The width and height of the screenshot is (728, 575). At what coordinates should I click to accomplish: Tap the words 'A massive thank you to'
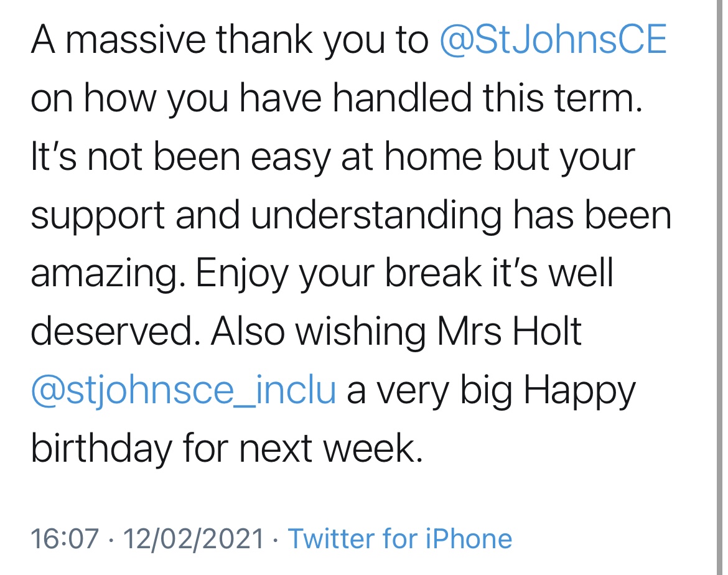click(230, 40)
